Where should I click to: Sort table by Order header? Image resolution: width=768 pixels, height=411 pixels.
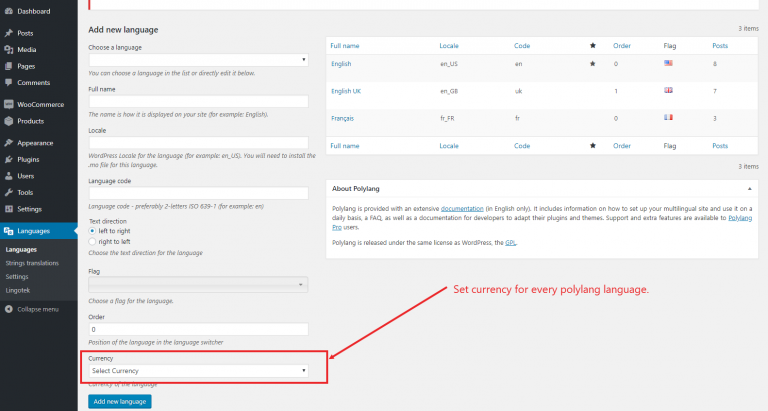[x=622, y=46]
